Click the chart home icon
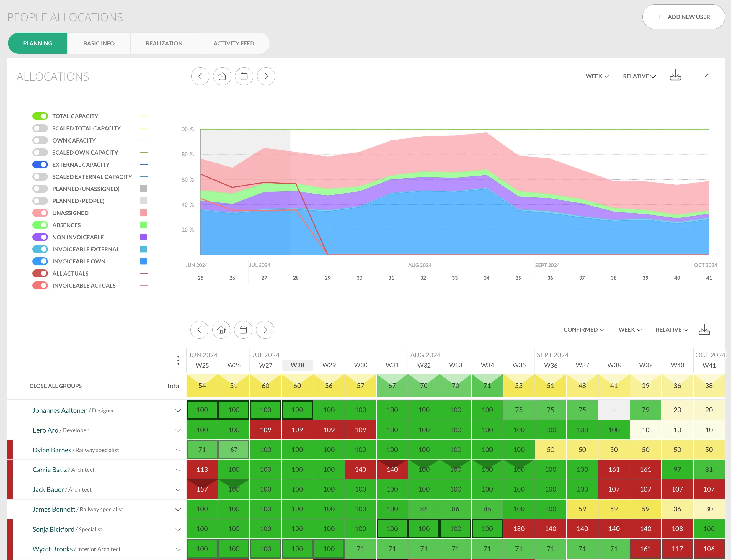Viewport: 731px width, 560px height. pyautogui.click(x=222, y=76)
